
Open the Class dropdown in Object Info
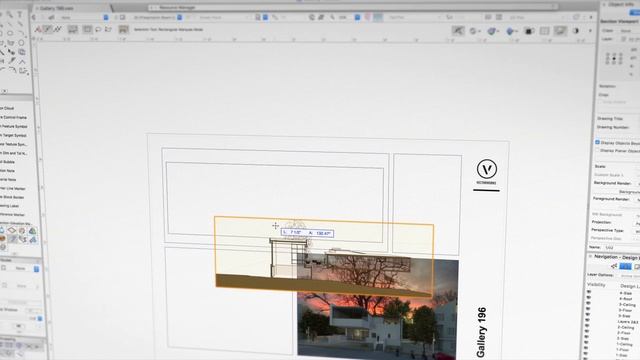pos(630,31)
